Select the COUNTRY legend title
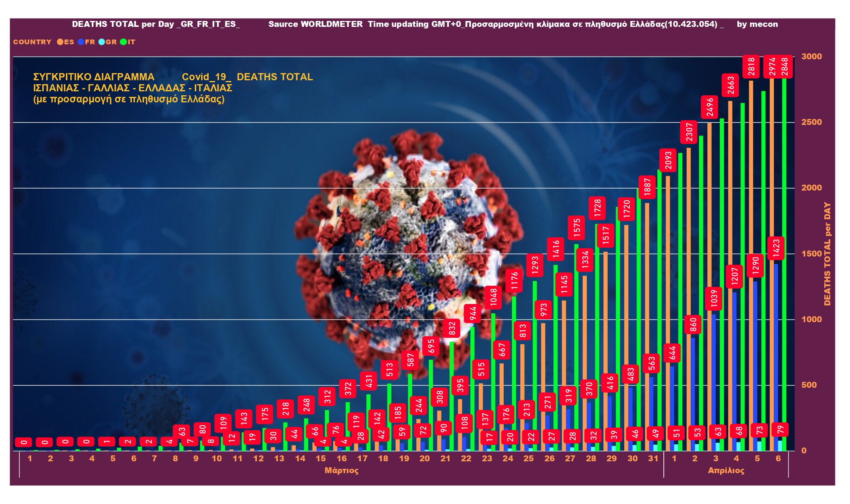This screenshot has width=850, height=504. pos(32,42)
